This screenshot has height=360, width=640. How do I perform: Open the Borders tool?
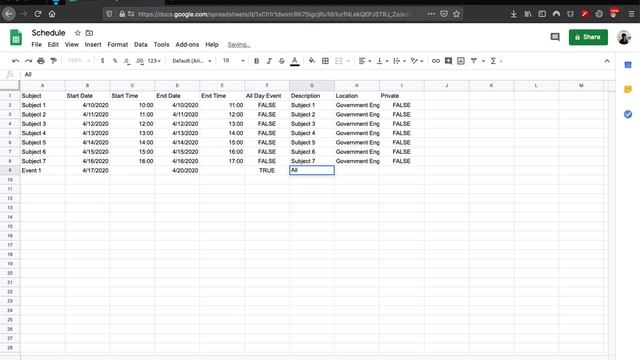(325, 61)
